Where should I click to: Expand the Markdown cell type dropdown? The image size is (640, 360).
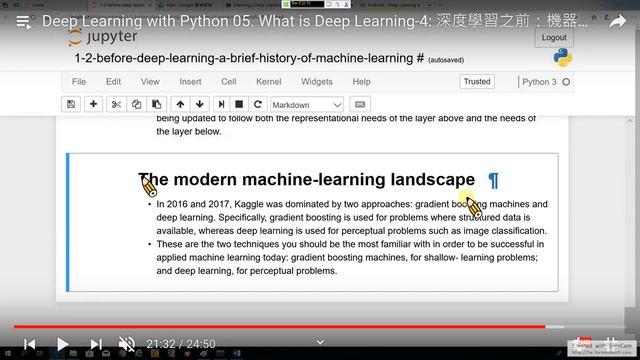307,105
